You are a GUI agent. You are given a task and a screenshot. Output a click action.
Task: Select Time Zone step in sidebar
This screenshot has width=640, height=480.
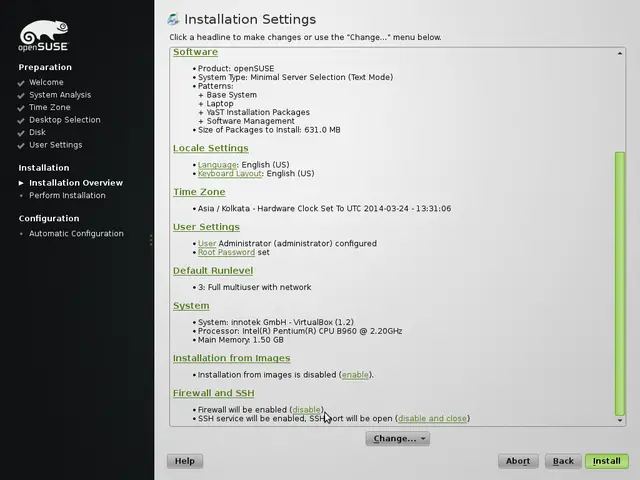click(49, 107)
